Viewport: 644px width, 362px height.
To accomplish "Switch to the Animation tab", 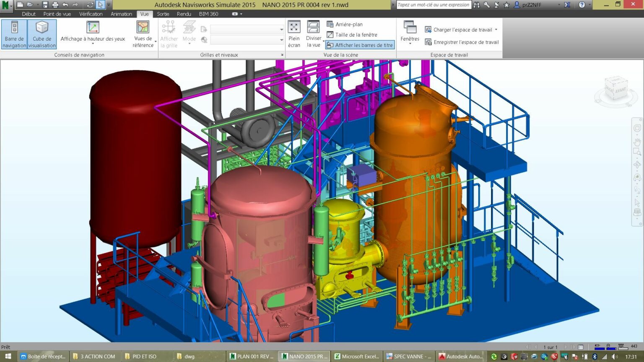I will tap(121, 14).
